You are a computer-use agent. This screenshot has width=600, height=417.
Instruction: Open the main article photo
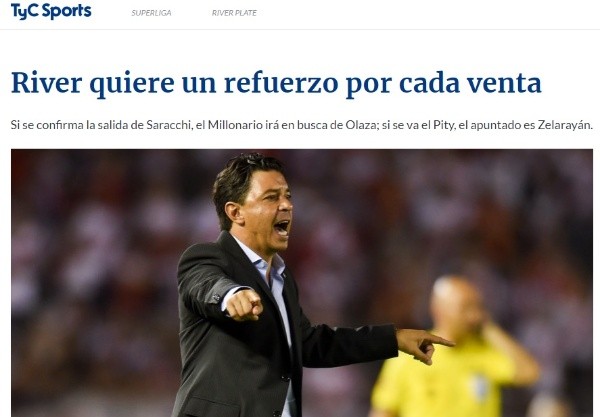[302, 283]
